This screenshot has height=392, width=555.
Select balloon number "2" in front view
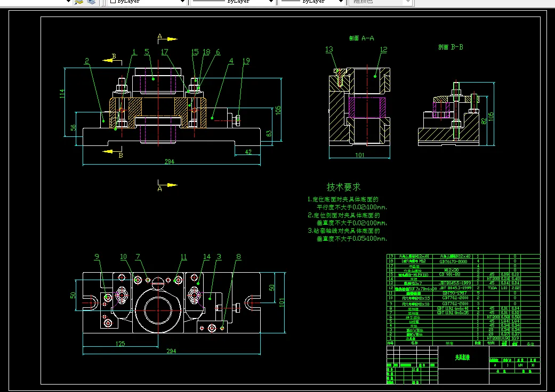[x=87, y=61]
